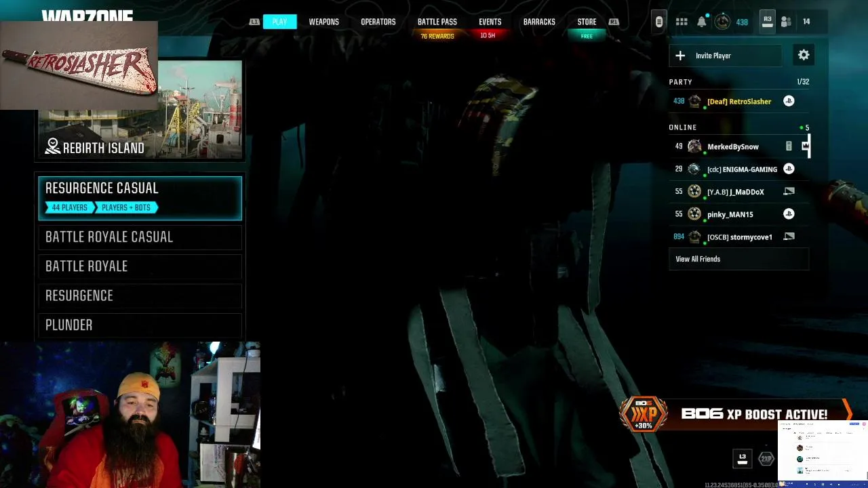Viewport: 868px width, 488px height.
Task: Click the webcam overlay
Action: pos(130,415)
